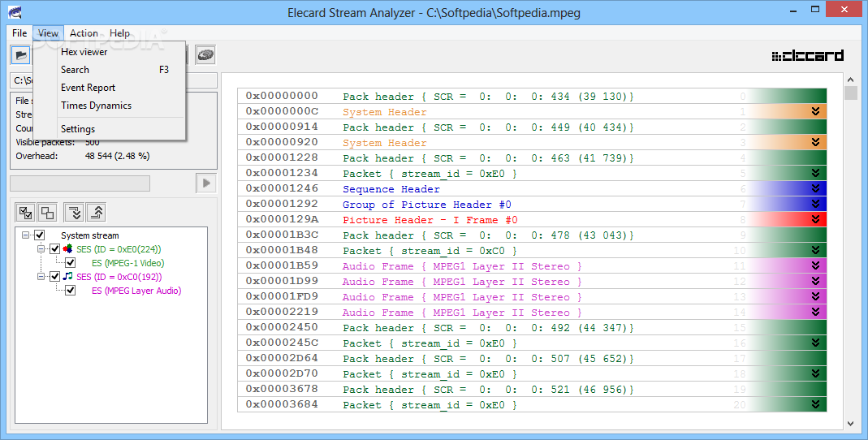
Task: Click the application icon in the title bar
Action: click(15, 11)
